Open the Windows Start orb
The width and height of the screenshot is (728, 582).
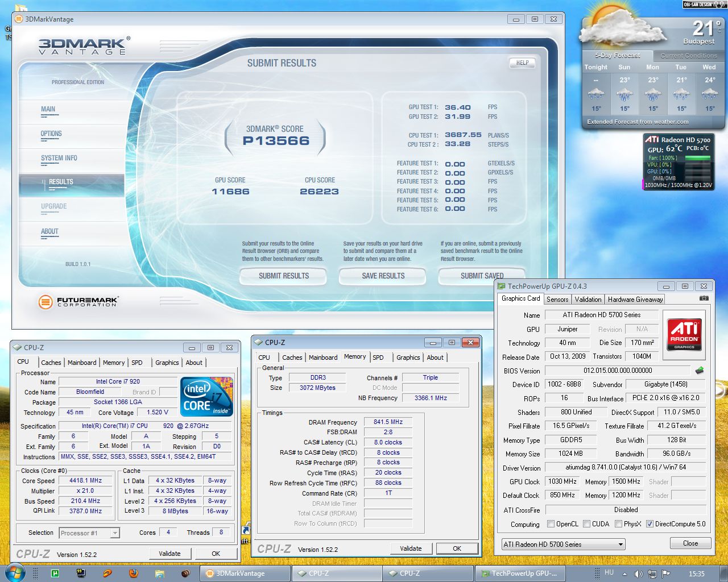coord(15,573)
